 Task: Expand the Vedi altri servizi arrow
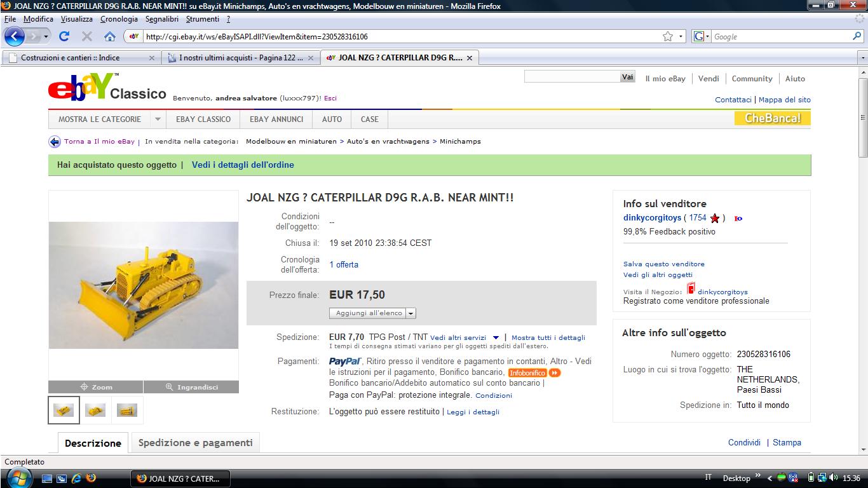pyautogui.click(x=496, y=338)
